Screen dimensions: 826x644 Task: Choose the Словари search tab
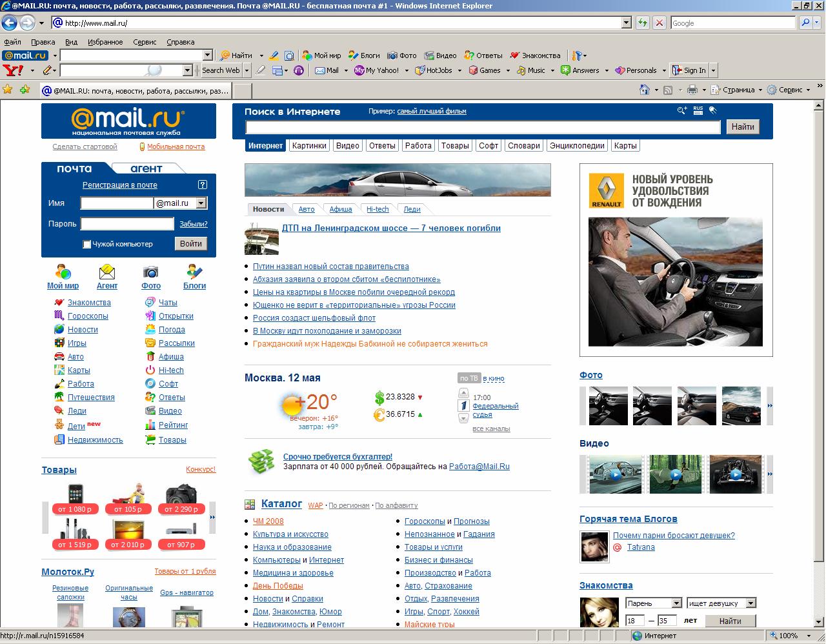click(523, 146)
